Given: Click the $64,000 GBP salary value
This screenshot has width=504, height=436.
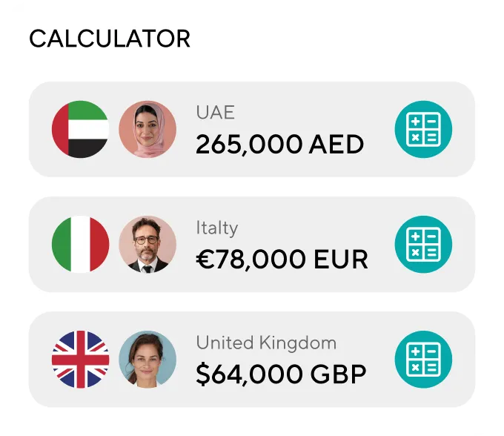Looking at the screenshot, I should (281, 374).
